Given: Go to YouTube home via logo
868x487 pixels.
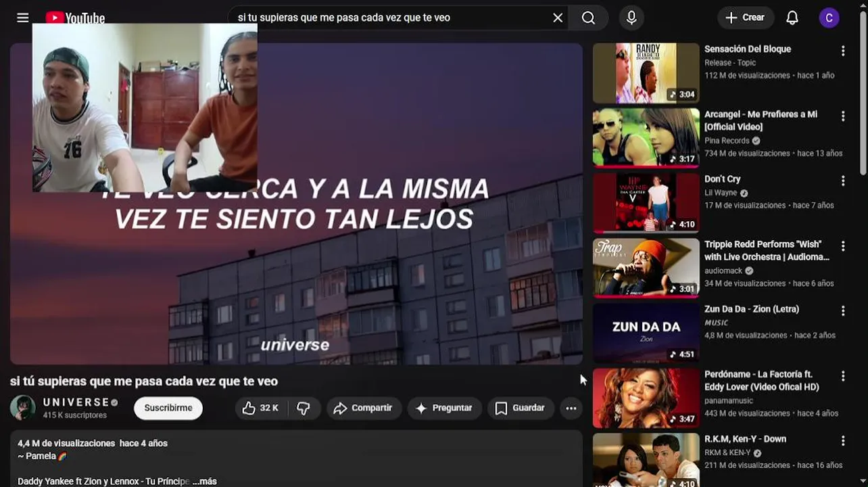Looking at the screenshot, I should (75, 17).
